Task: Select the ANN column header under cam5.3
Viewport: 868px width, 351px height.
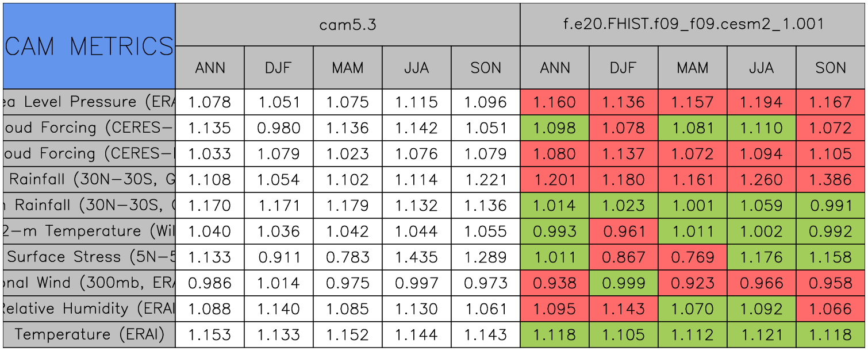Action: point(210,68)
